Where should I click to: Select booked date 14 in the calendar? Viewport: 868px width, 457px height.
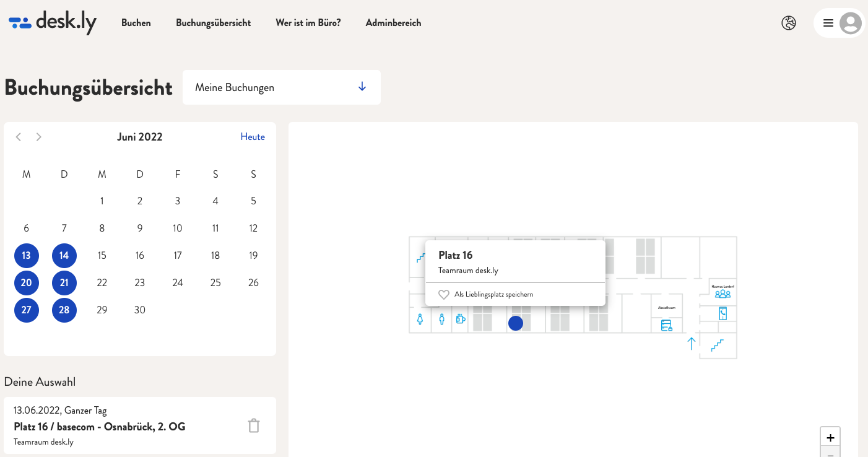point(64,256)
